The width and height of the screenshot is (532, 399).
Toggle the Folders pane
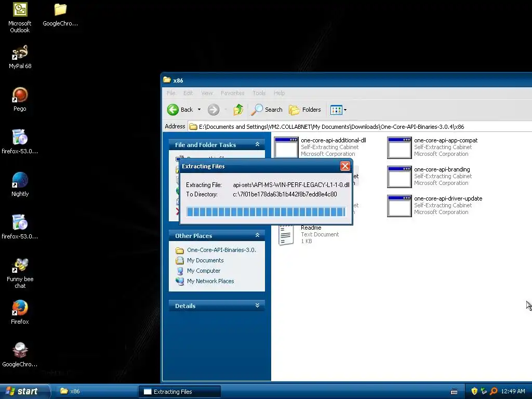tap(304, 110)
